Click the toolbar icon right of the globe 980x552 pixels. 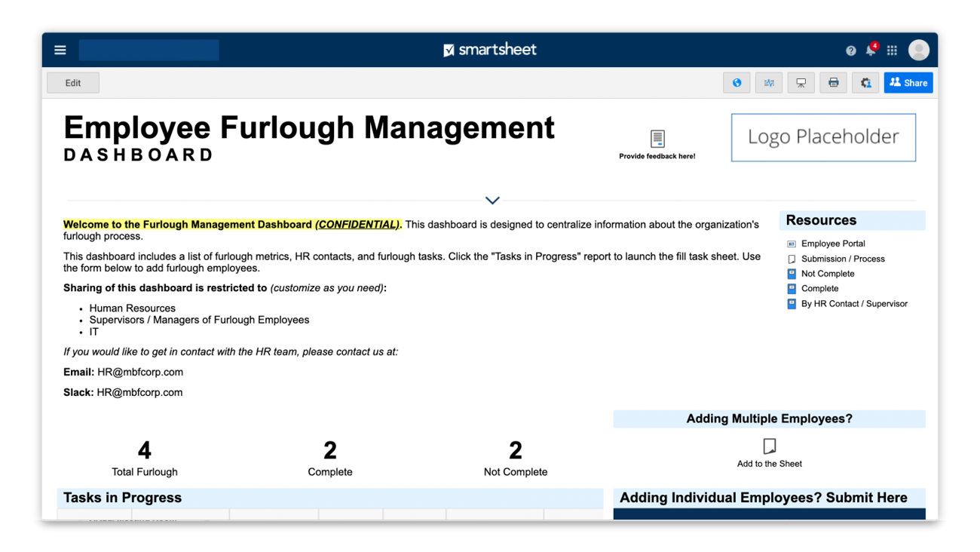769,83
